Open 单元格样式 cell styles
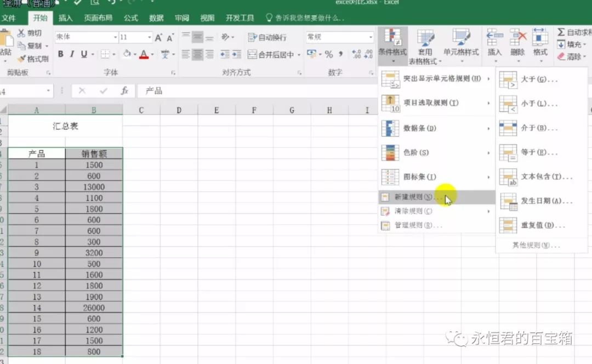The image size is (592, 364). pos(461,46)
